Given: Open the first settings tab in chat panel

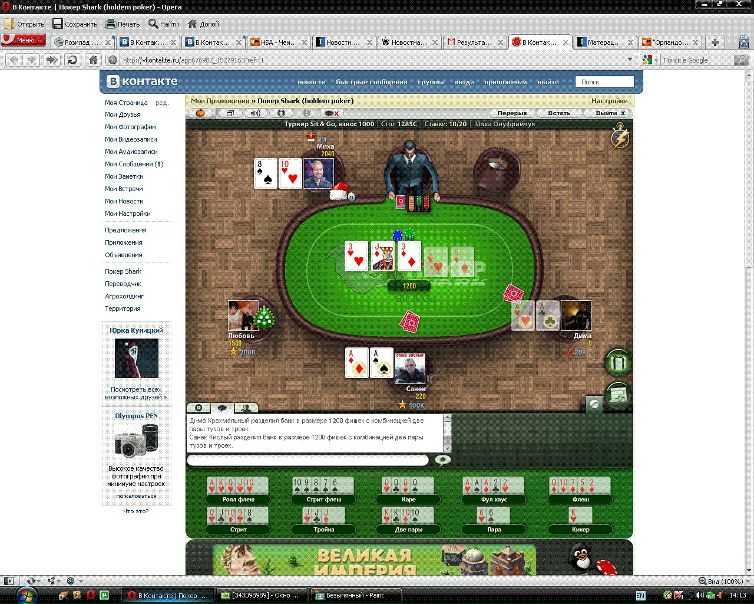Looking at the screenshot, I should click(197, 408).
